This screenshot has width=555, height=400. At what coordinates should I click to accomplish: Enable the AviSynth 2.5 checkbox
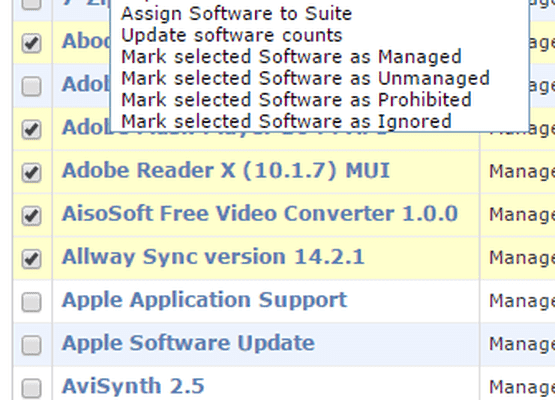pyautogui.click(x=32, y=388)
